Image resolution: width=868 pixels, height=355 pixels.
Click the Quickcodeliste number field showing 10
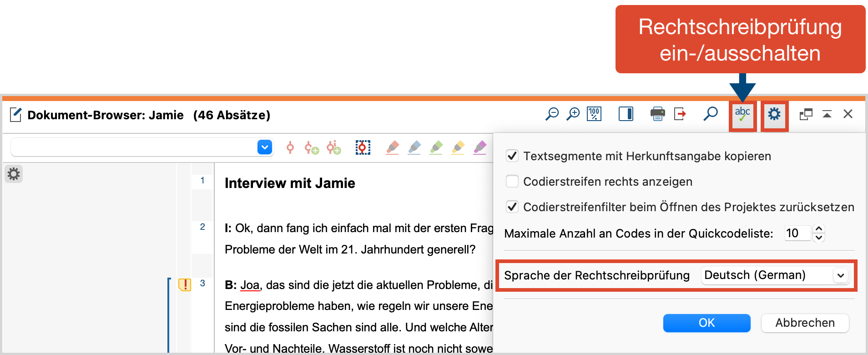[797, 233]
